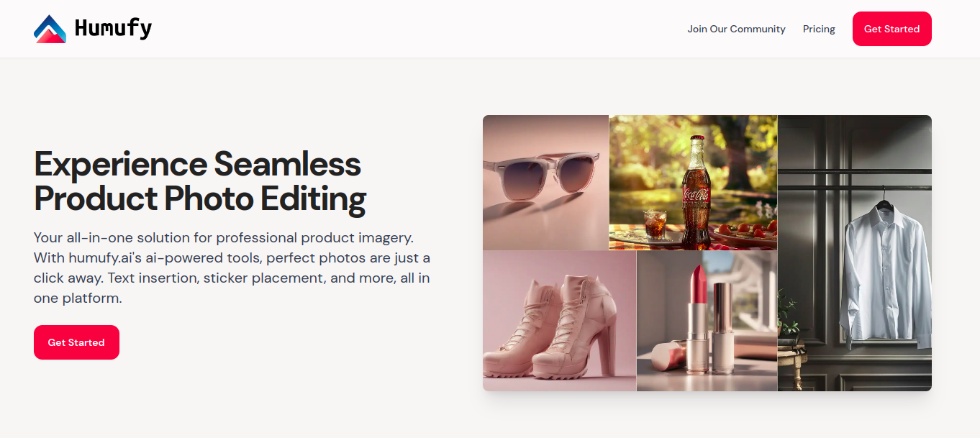
Task: Select the white shirt on hanger photo
Action: coord(855,253)
